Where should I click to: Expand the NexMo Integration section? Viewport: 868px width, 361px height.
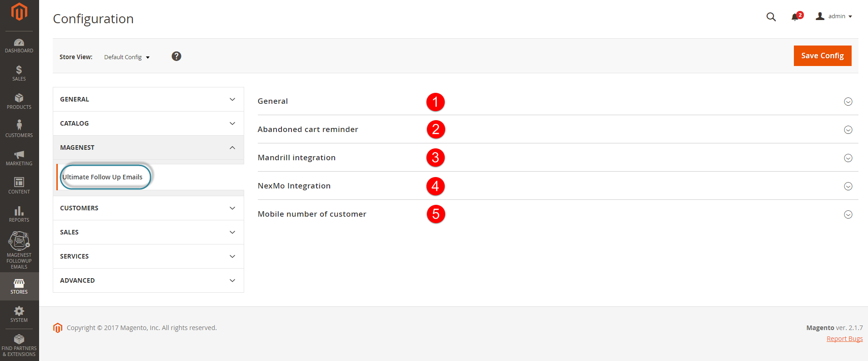point(848,186)
